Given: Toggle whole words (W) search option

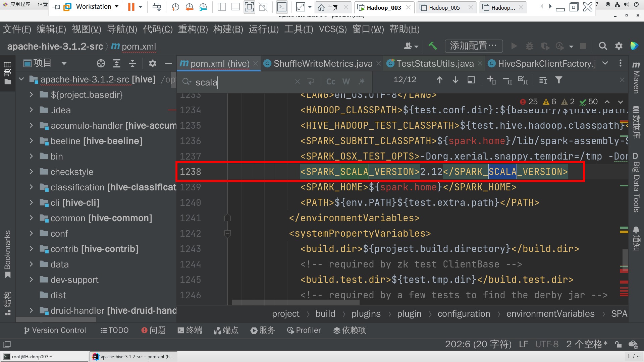Looking at the screenshot, I should coord(346,81).
